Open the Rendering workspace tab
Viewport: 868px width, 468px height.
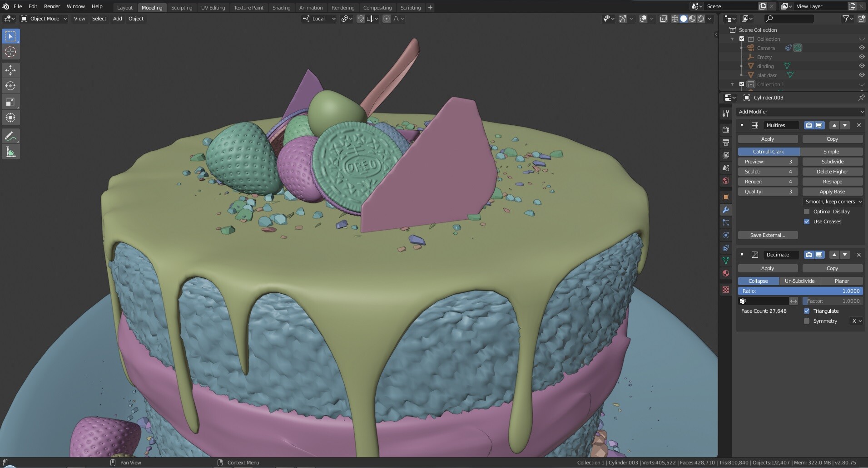(x=343, y=7)
